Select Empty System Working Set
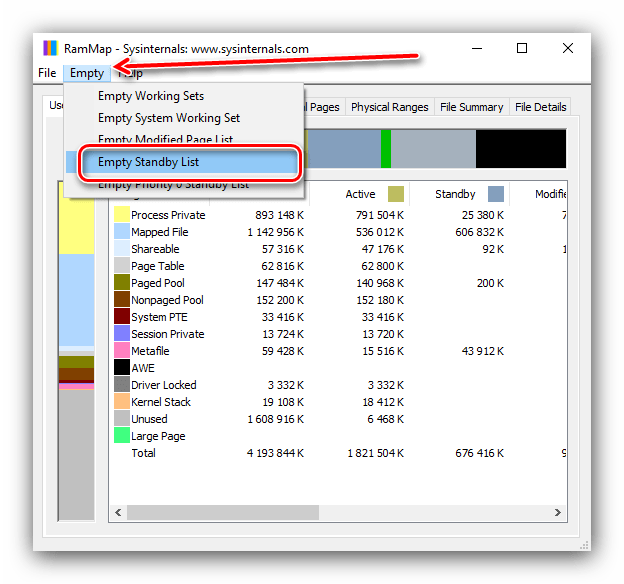The height and width of the screenshot is (584, 624). 169,118
